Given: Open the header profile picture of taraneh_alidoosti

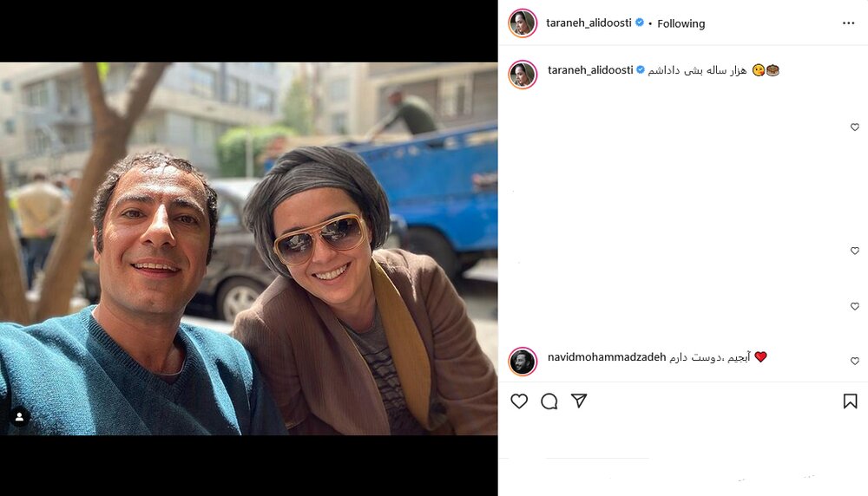Looking at the screenshot, I should click(523, 23).
